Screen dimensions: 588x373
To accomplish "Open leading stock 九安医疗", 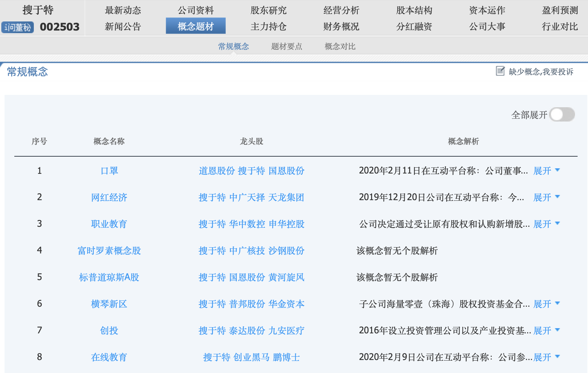I will [x=287, y=330].
